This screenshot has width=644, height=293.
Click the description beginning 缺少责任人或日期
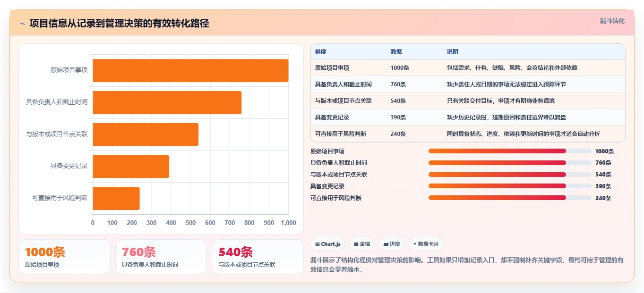click(x=507, y=84)
